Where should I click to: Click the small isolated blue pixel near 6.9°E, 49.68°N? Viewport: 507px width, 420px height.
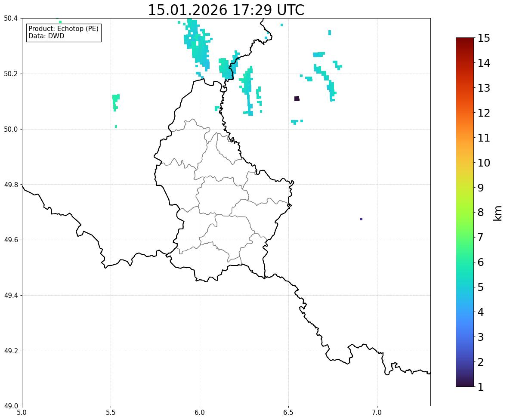(x=361, y=219)
